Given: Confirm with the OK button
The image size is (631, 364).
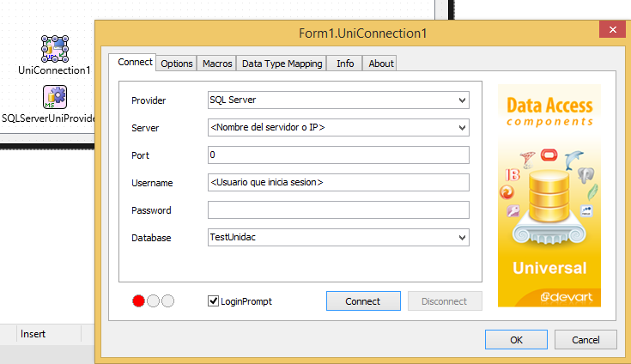Looking at the screenshot, I should click(x=516, y=339).
